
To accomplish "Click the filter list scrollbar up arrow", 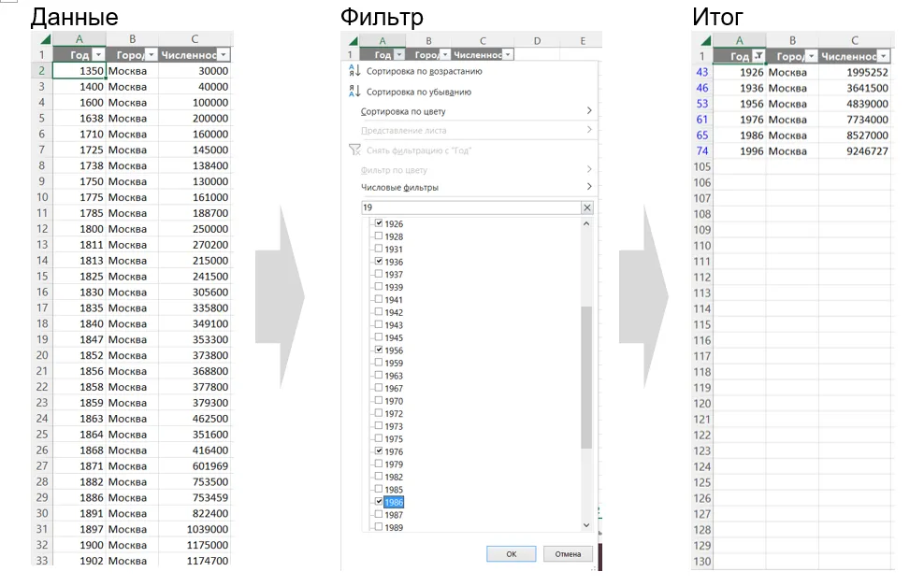I will (585, 223).
